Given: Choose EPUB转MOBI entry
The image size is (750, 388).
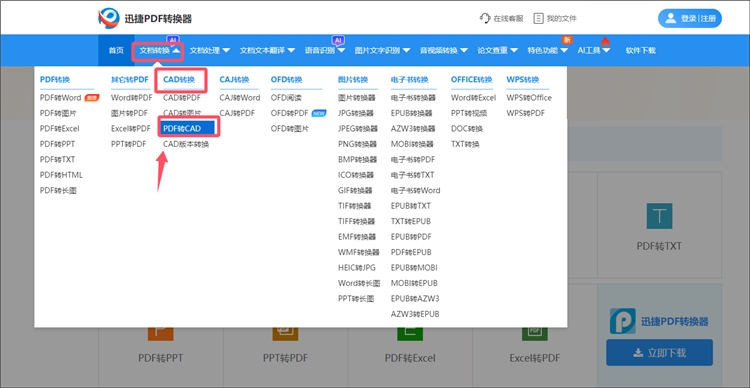Looking at the screenshot, I should point(414,267).
